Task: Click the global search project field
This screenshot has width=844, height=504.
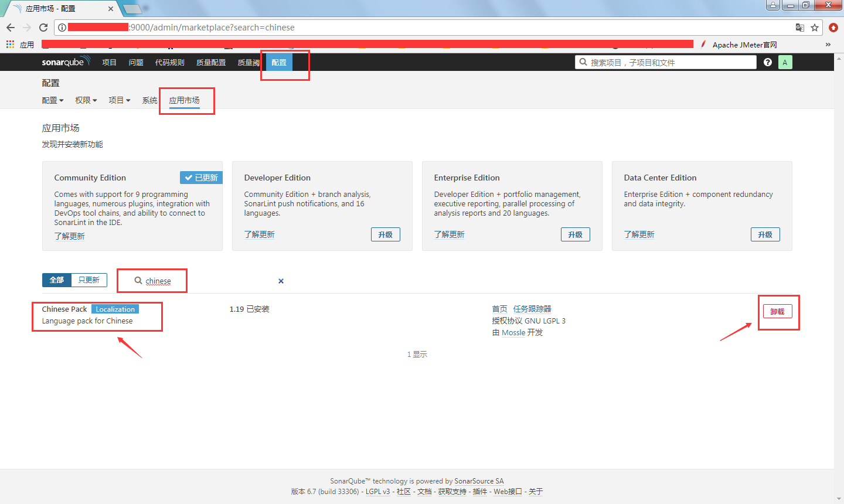Action: coord(666,62)
